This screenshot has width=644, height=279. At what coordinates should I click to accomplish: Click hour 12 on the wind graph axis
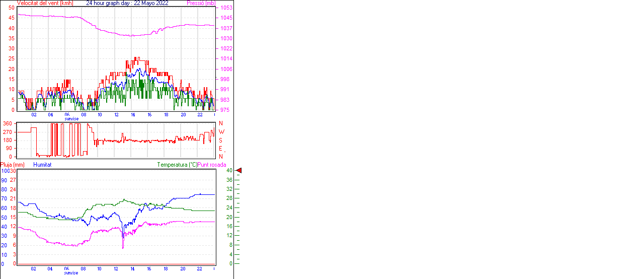[116, 115]
